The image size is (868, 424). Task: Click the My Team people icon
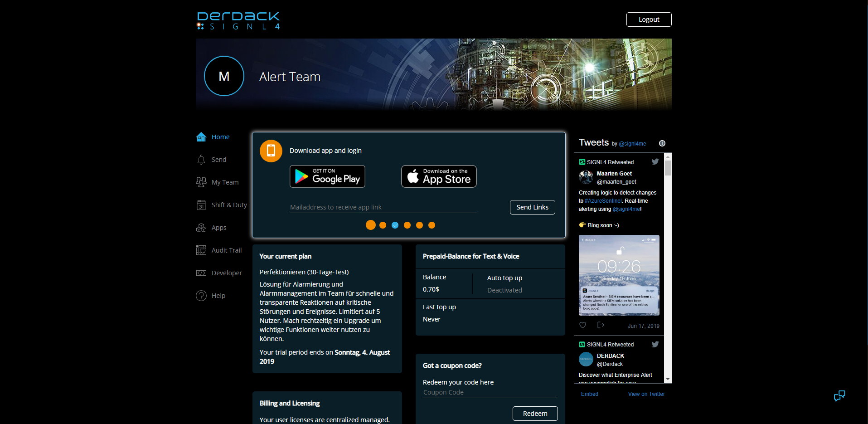click(x=201, y=182)
